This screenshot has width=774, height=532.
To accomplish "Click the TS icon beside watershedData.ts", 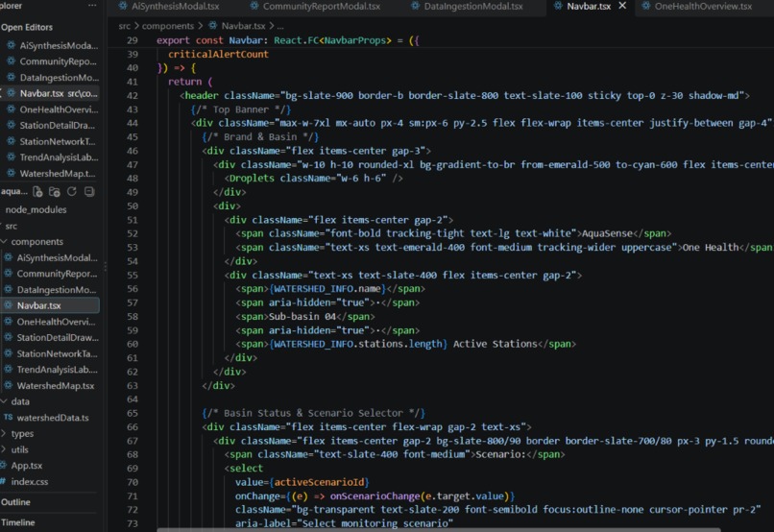I will coord(8,418).
